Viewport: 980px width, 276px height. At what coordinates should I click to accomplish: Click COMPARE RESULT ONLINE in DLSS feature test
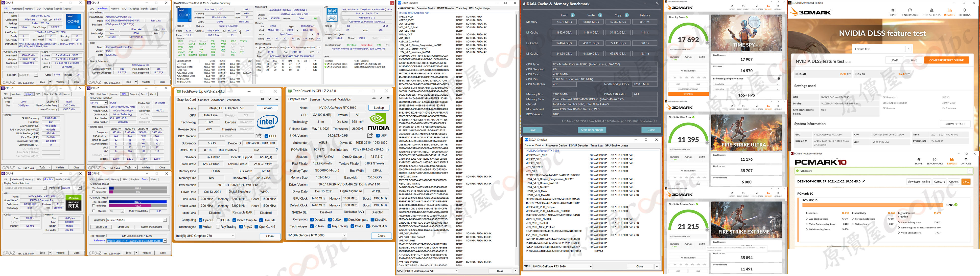pos(946,60)
